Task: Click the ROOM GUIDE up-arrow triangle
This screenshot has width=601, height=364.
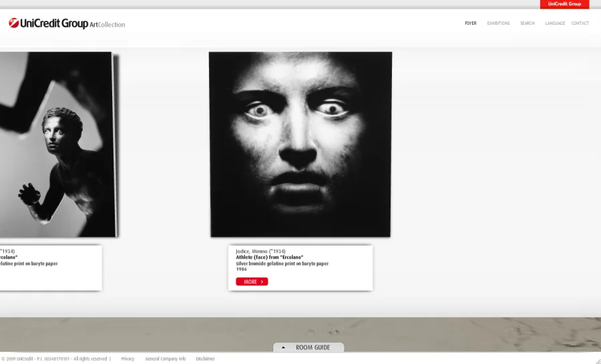Action: coord(283,347)
